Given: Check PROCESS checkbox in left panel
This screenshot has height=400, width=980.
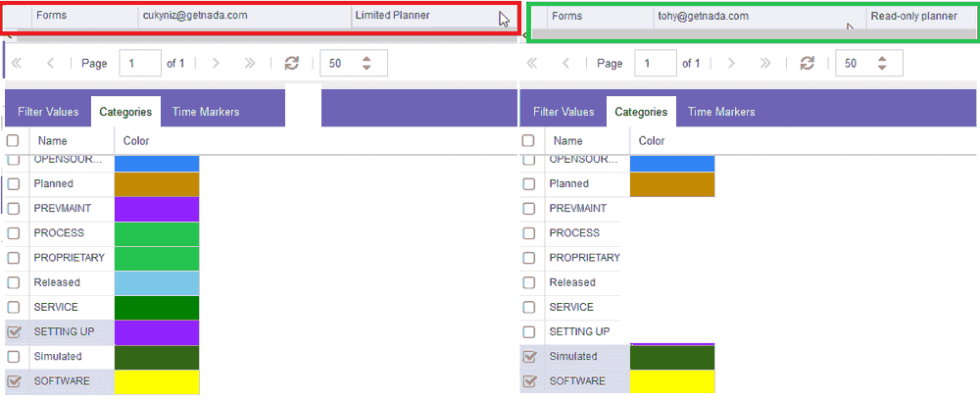Looking at the screenshot, I should (13, 232).
